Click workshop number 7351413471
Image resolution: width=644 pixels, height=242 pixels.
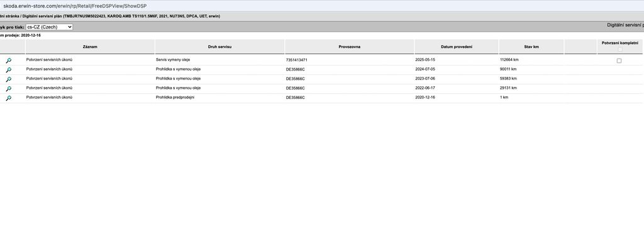pyautogui.click(x=297, y=60)
